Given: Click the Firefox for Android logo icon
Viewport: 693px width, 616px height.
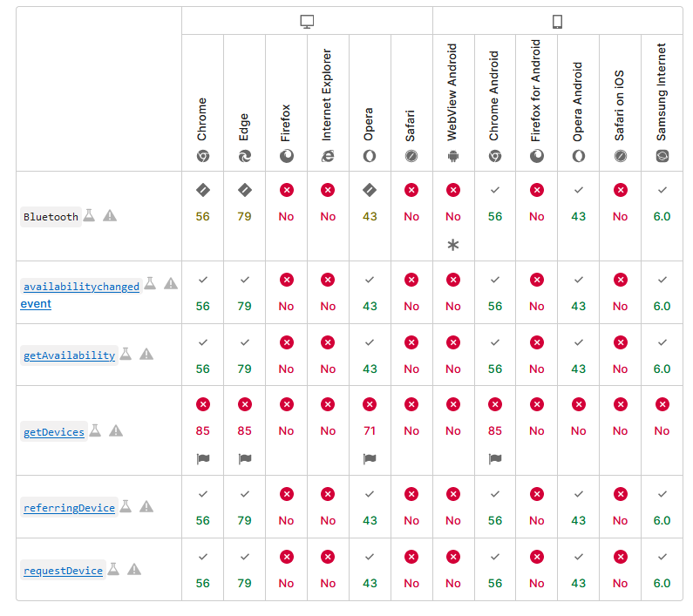Looking at the screenshot, I should click(x=537, y=156).
